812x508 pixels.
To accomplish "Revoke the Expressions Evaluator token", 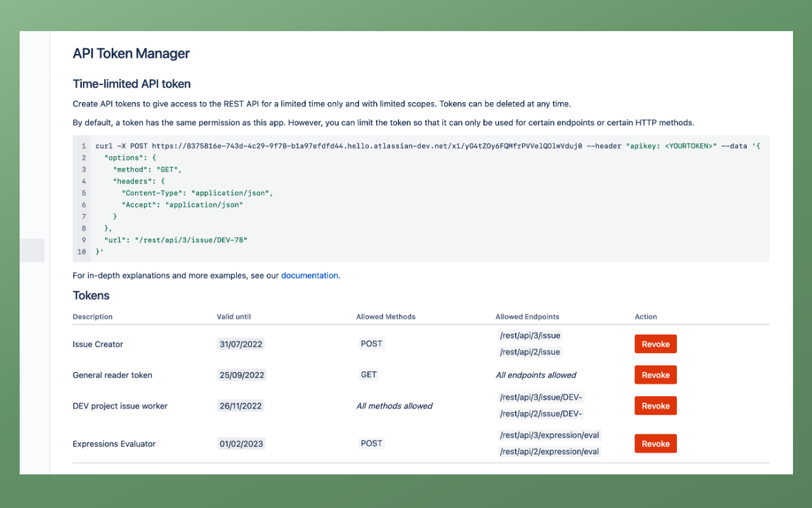I will 655,443.
